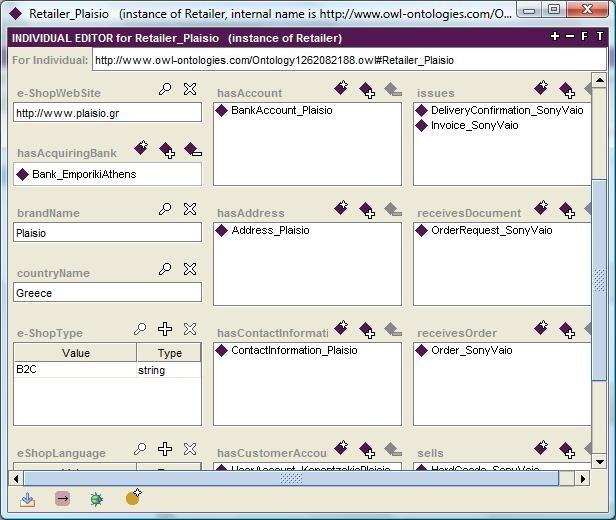Select Invoice_SonyVaio in issues list
Image resolution: width=616 pixels, height=520 pixels.
[467, 126]
